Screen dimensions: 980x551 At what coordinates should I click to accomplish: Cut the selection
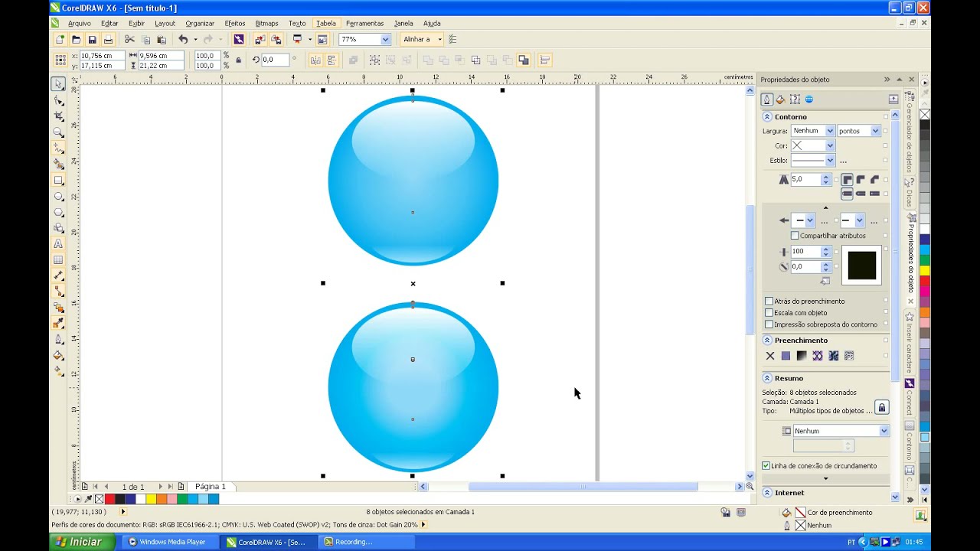tap(129, 39)
